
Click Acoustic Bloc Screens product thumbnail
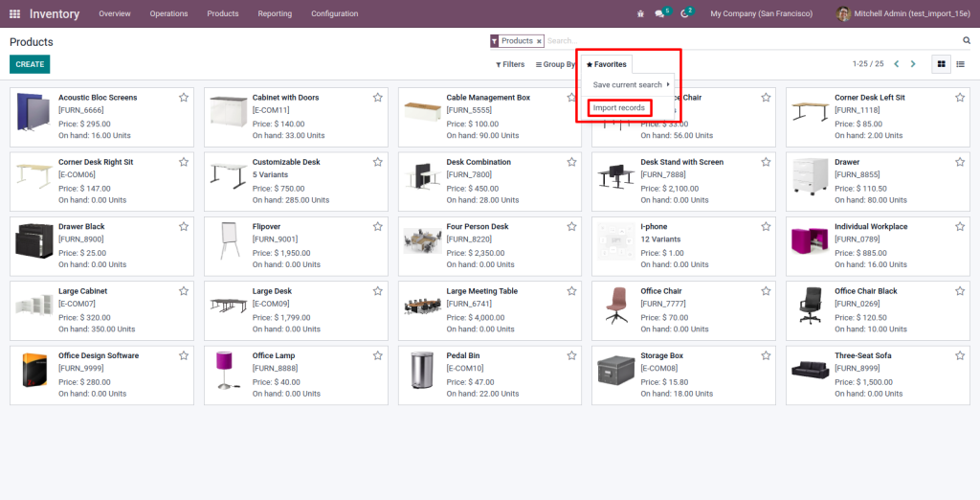tap(33, 111)
